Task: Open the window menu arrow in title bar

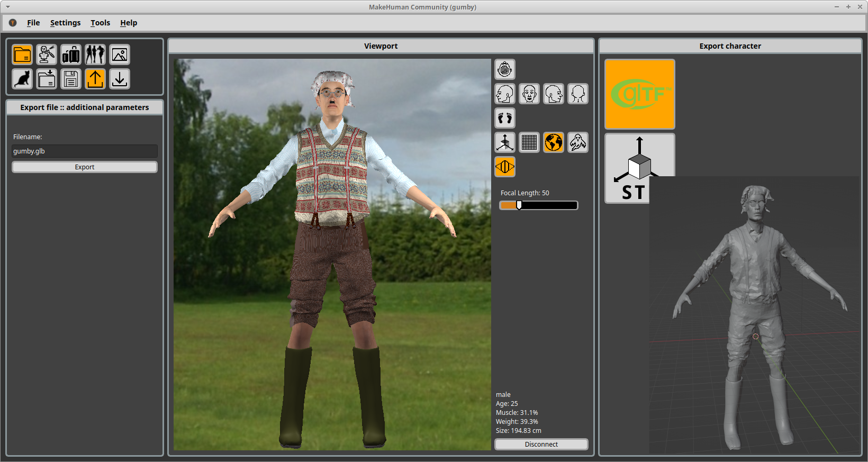Action: click(x=8, y=7)
